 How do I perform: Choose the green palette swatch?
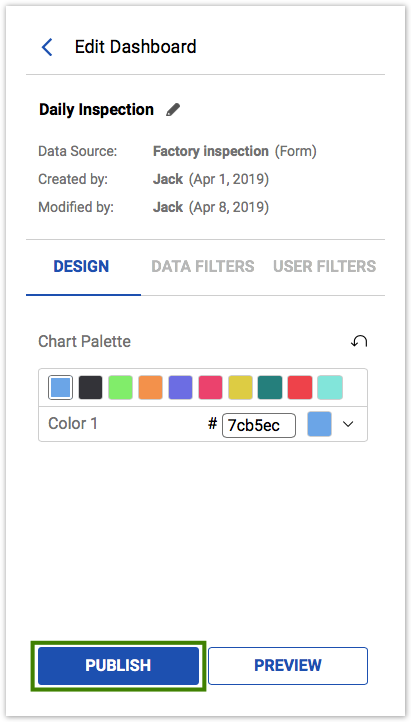tap(120, 387)
